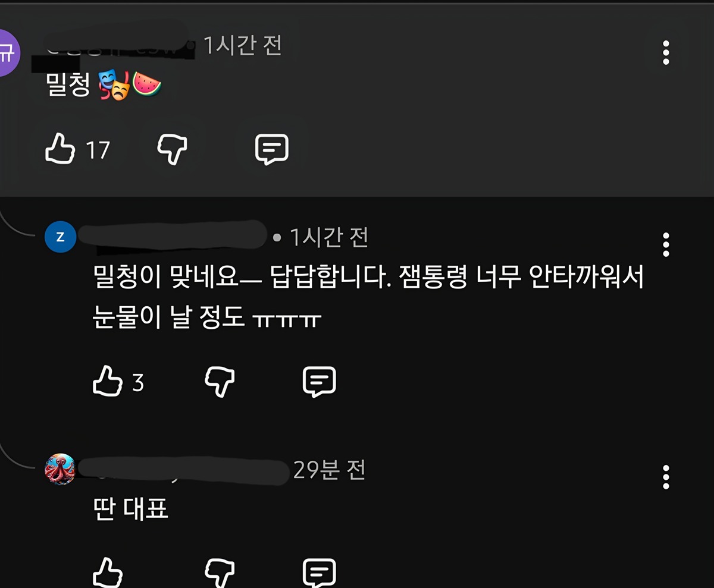Image resolution: width=714 pixels, height=588 pixels.
Task: Open the octopus profile avatar
Action: [x=60, y=469]
